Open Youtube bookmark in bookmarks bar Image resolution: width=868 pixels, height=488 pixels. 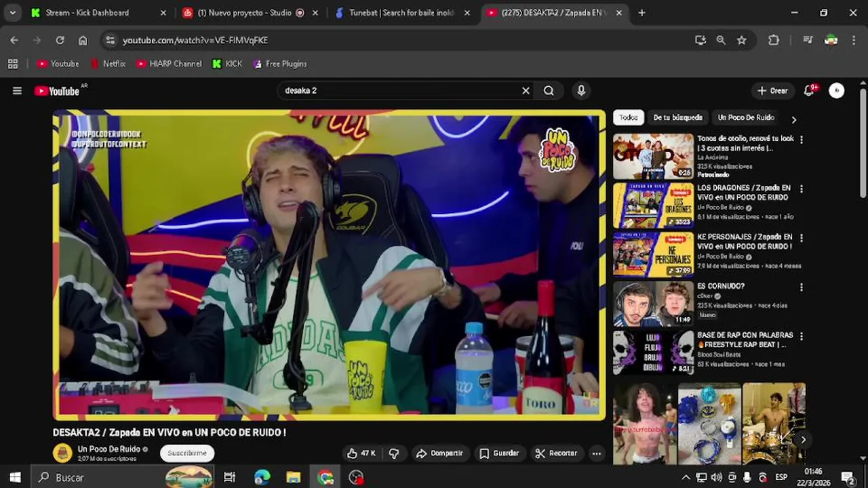(58, 64)
